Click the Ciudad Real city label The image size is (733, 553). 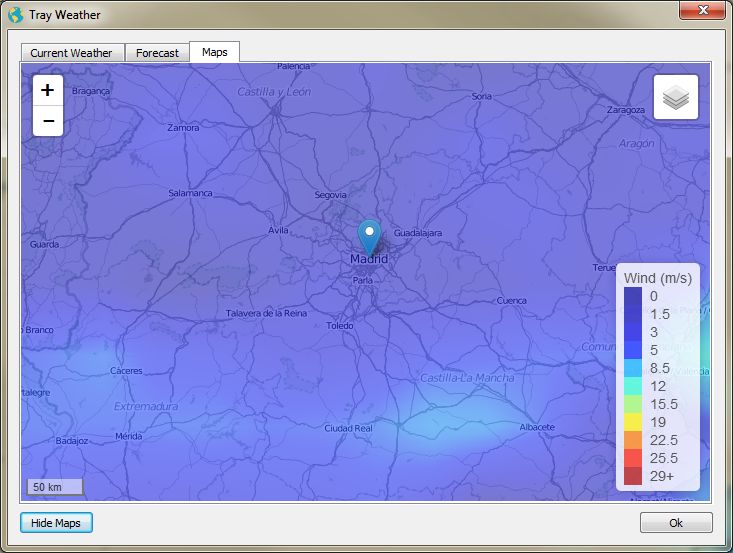(x=349, y=428)
